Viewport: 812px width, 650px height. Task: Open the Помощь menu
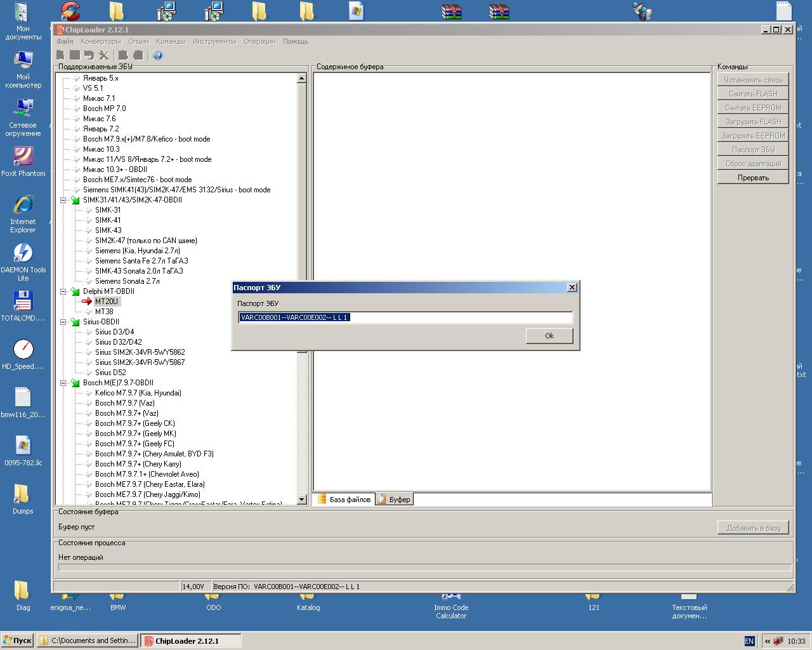pos(296,41)
